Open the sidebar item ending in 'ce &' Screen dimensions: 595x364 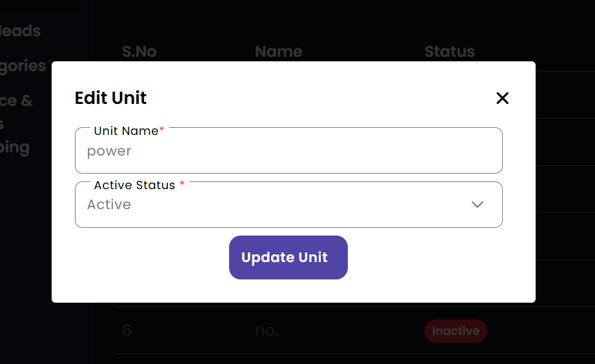coord(17,101)
